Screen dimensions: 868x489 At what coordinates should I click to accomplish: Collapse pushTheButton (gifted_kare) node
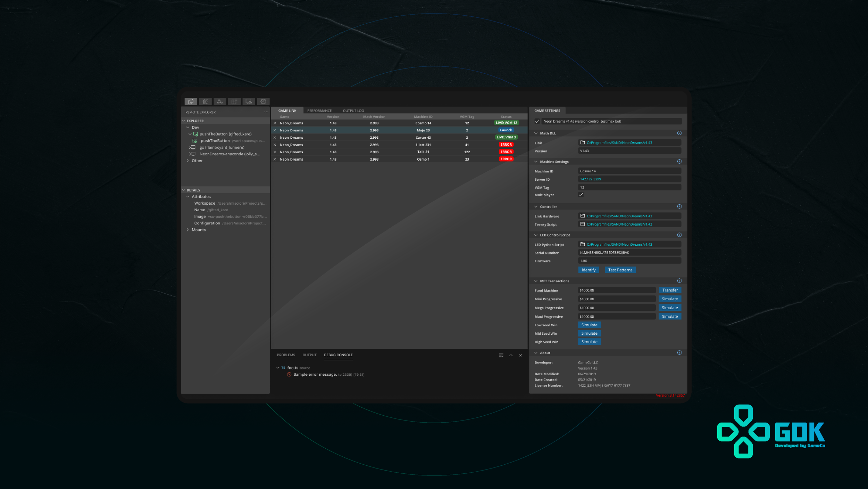tap(190, 134)
